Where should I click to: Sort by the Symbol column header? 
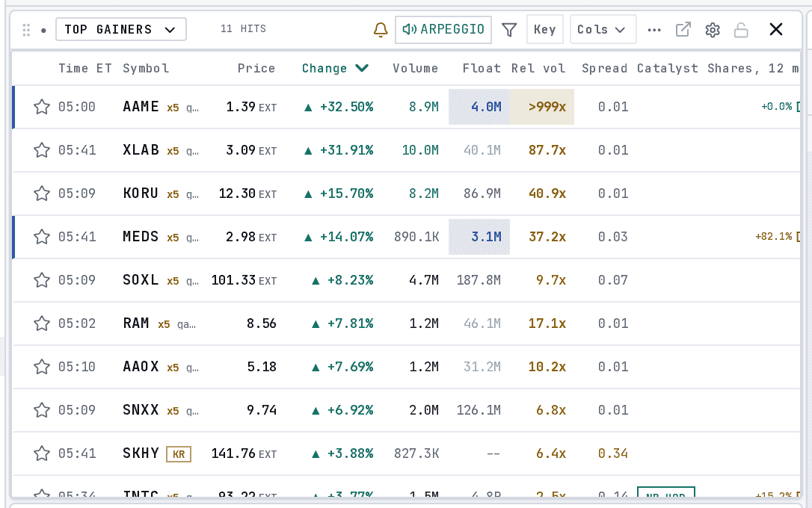[146, 68]
